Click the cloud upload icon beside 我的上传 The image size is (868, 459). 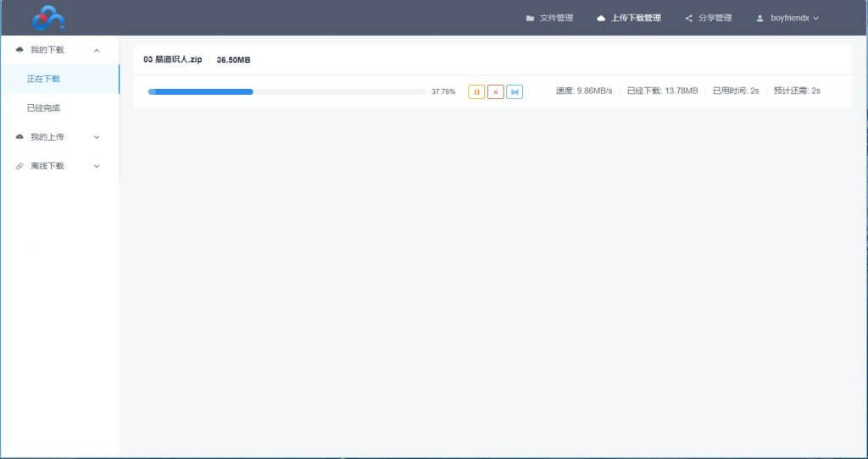point(19,136)
